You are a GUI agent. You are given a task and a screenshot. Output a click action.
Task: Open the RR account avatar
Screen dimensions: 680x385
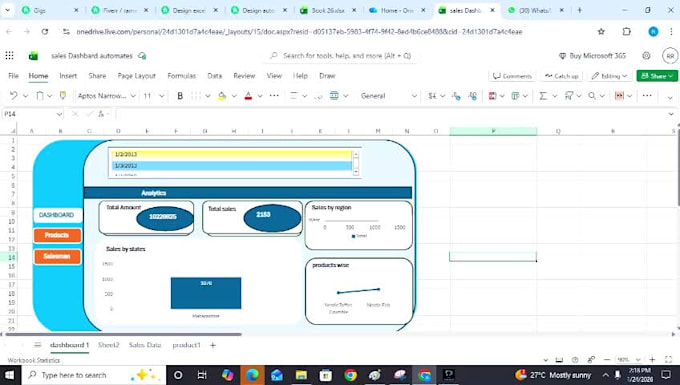click(670, 56)
